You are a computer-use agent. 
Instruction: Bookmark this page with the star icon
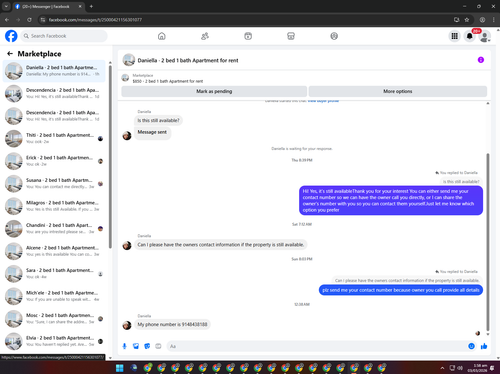click(467, 20)
